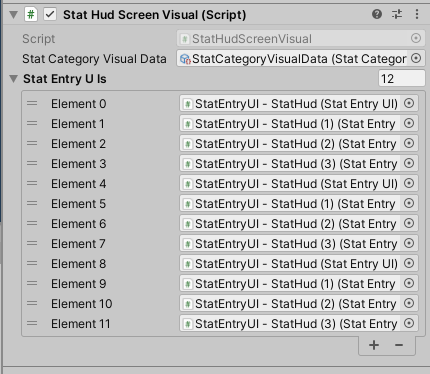Click the StatHudScreenVisual script field
430x374 pixels.
(x=301, y=39)
